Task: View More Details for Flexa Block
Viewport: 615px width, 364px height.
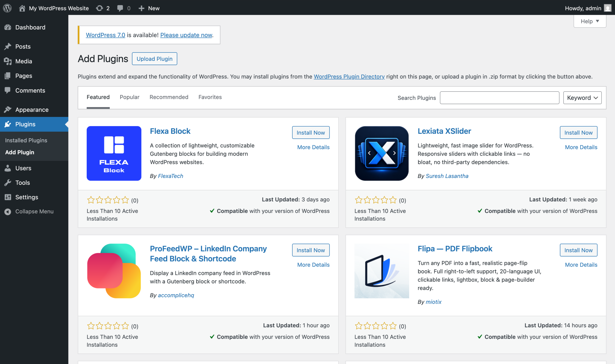Action: pyautogui.click(x=313, y=147)
